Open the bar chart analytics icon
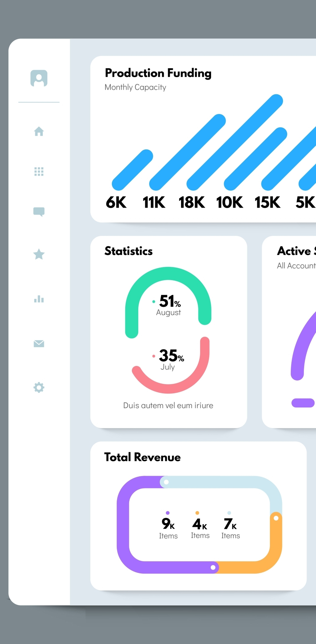 coord(39,299)
